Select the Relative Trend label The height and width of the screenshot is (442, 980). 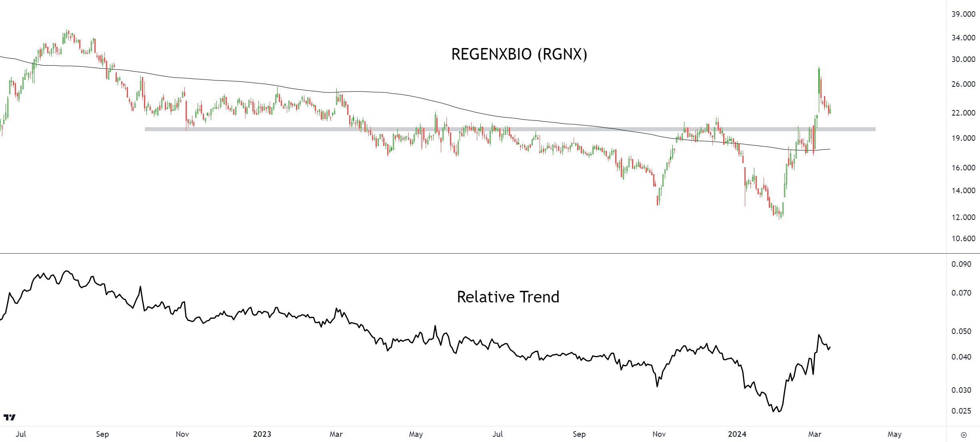click(508, 297)
